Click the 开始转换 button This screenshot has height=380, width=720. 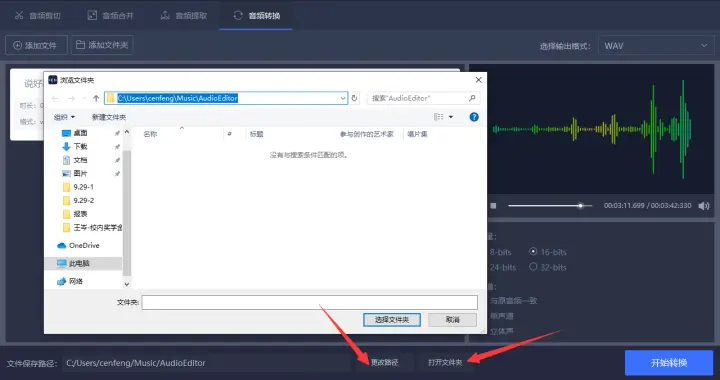(669, 363)
